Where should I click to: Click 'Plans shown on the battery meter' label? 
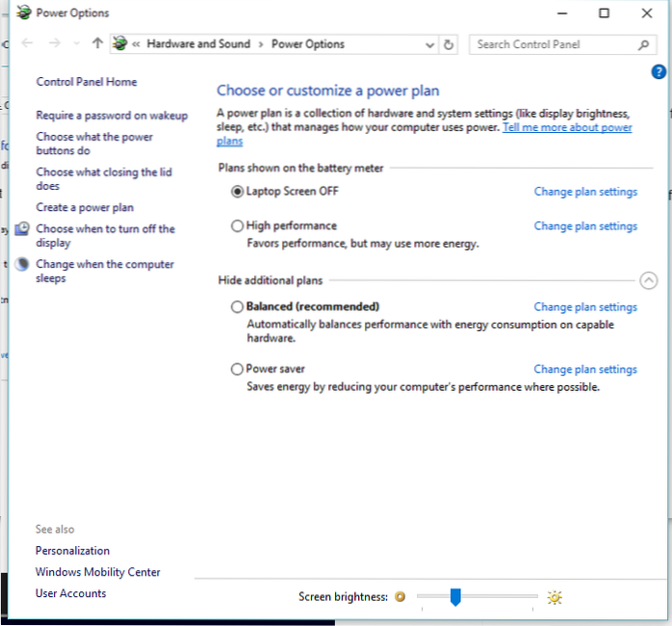coord(300,169)
